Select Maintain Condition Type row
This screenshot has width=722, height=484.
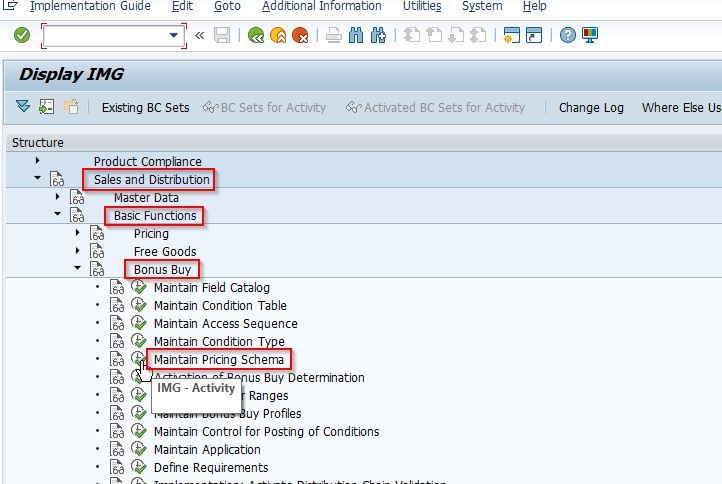pyautogui.click(x=219, y=341)
